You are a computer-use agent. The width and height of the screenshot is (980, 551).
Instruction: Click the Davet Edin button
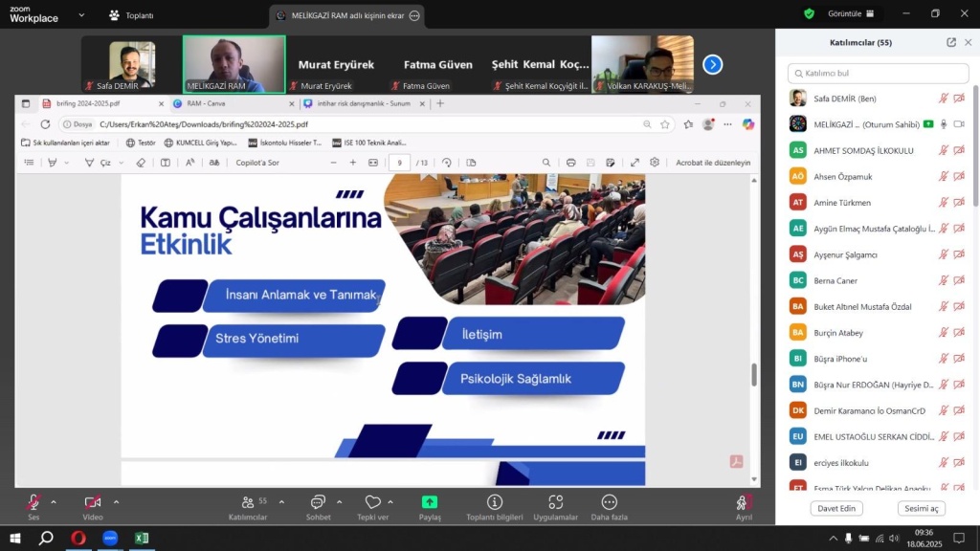[834, 508]
